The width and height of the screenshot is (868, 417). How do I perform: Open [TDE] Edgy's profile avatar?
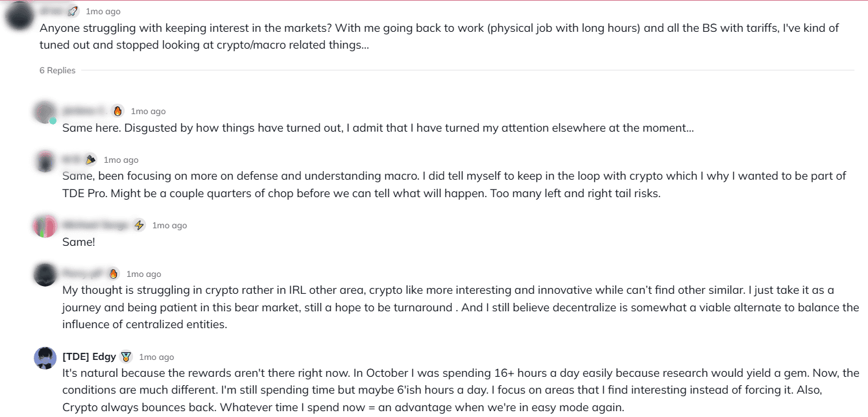click(45, 358)
